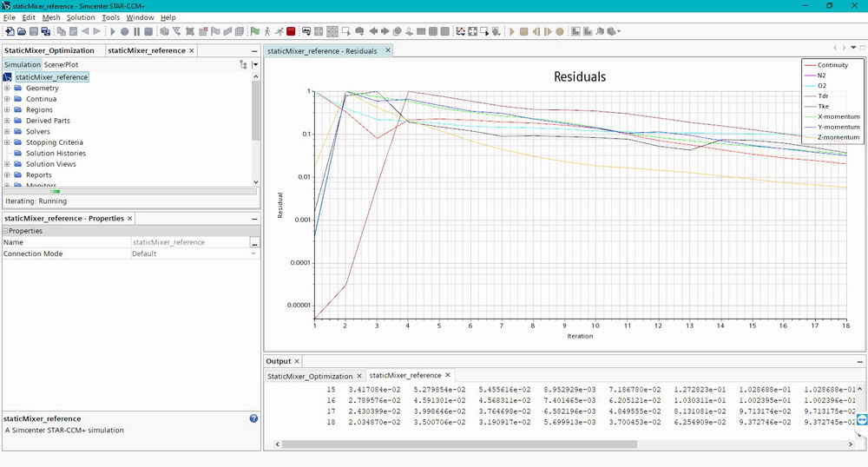Click the Load Simulation folder icon

pyautogui.click(x=22, y=31)
